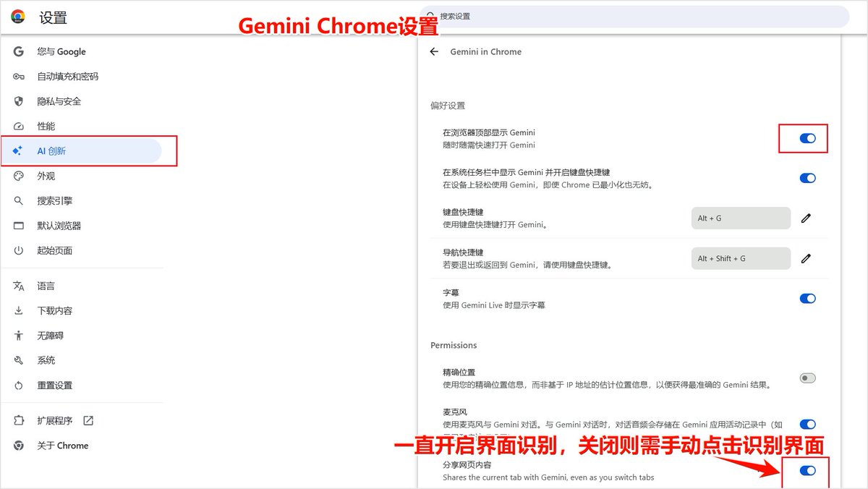Viewport: 868px width, 489px height.
Task: Click the reset icon for 重置设置
Action: coord(19,386)
